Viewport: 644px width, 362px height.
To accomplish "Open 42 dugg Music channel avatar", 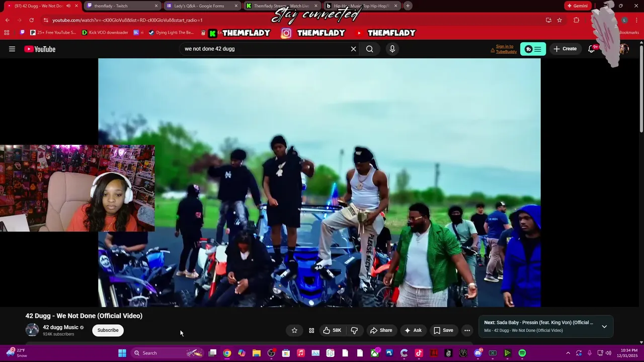I will pyautogui.click(x=32, y=330).
